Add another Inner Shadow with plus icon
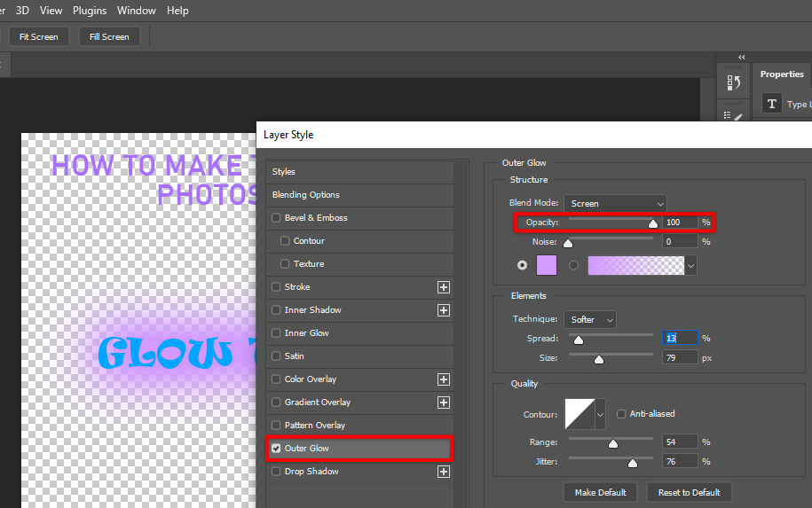812x508 pixels. click(x=444, y=310)
